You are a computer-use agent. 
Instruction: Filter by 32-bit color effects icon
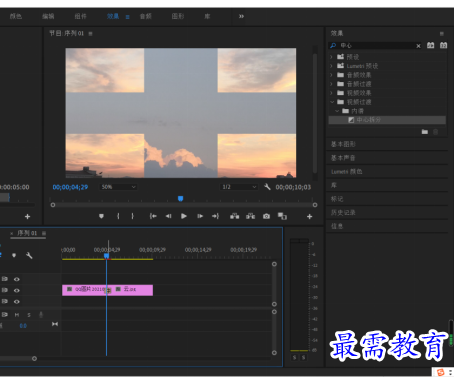coord(443,45)
